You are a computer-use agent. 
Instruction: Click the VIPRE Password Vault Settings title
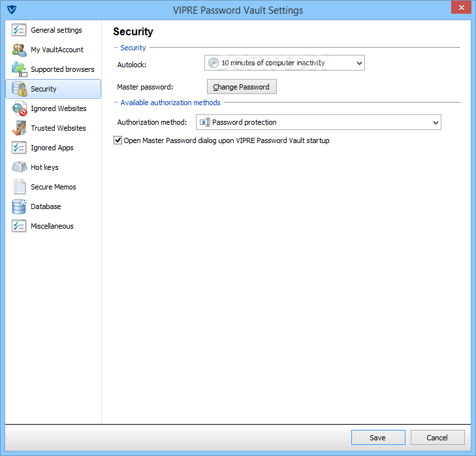point(238,10)
